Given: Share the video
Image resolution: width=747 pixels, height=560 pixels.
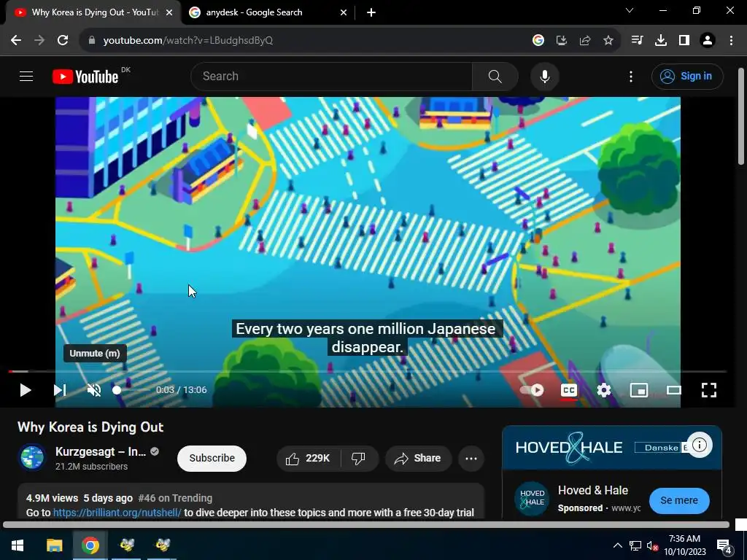Looking at the screenshot, I should (418, 458).
